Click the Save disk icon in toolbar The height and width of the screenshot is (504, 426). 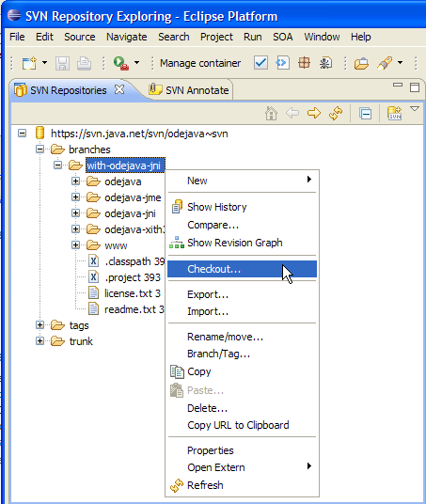62,63
